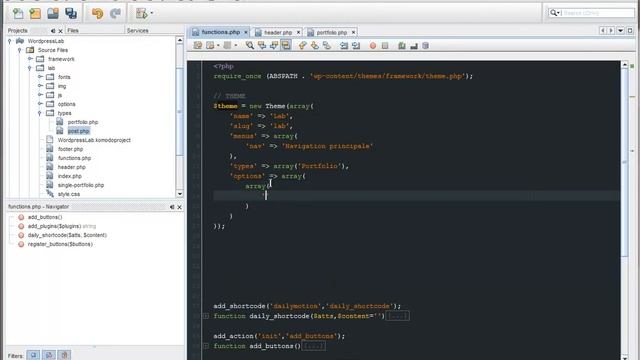The height and width of the screenshot is (360, 640).
Task: Select portfolio.php in the types folder
Action: pyautogui.click(x=83, y=122)
